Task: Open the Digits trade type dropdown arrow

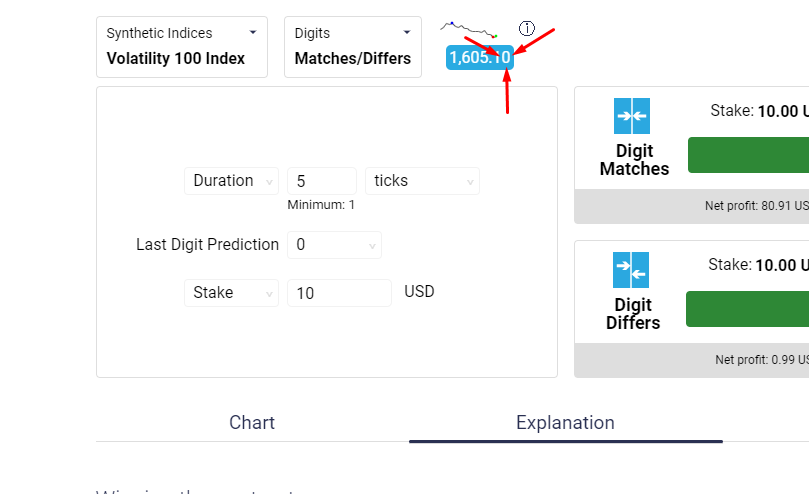Action: 407,33
